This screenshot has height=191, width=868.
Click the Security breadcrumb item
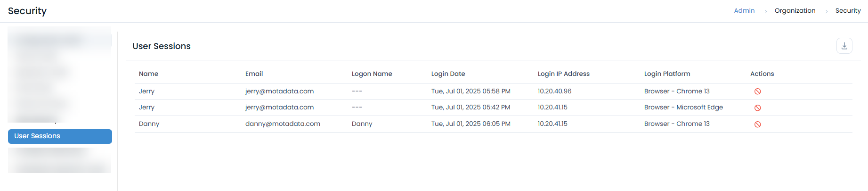click(x=848, y=10)
